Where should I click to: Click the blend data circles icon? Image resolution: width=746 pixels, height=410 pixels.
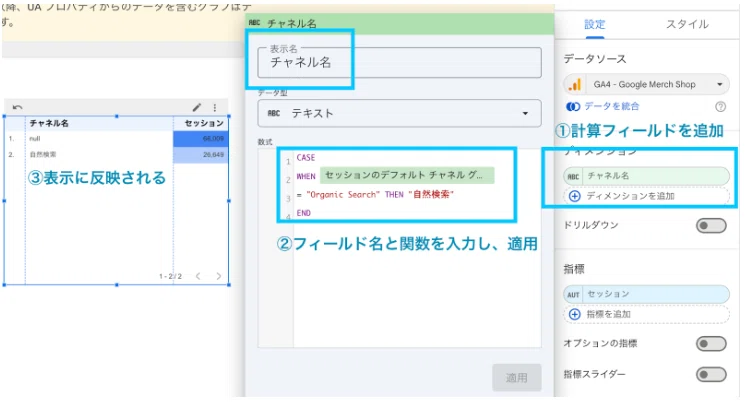pyautogui.click(x=573, y=107)
